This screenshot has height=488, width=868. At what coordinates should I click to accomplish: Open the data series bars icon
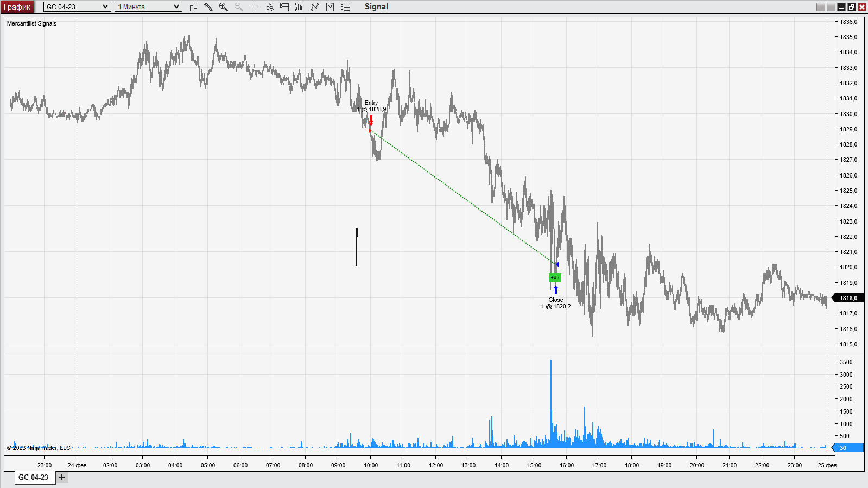pyautogui.click(x=299, y=7)
